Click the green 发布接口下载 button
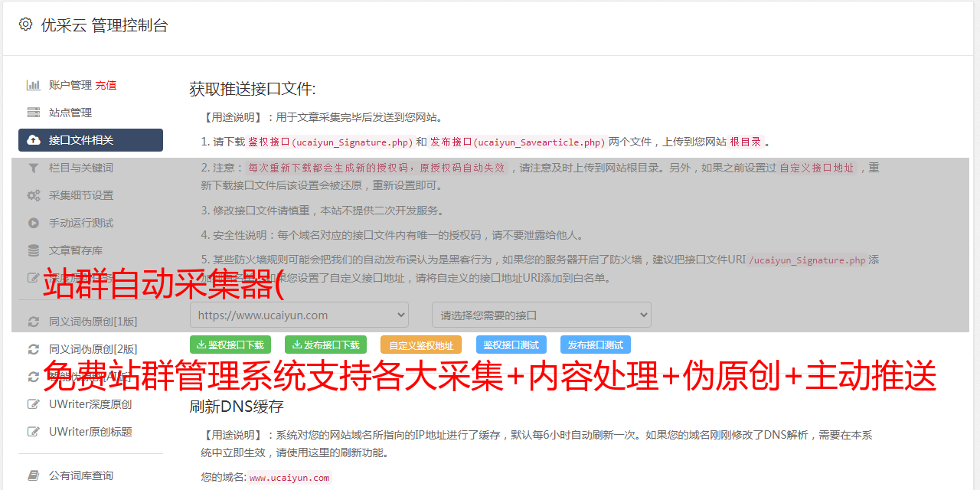 point(325,345)
